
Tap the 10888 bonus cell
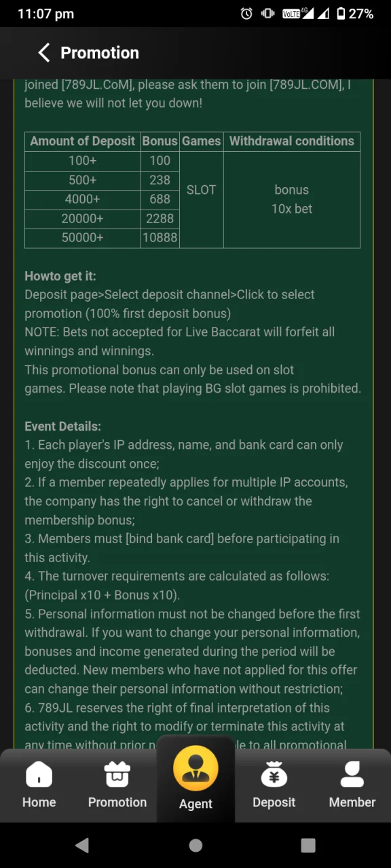pos(160,237)
